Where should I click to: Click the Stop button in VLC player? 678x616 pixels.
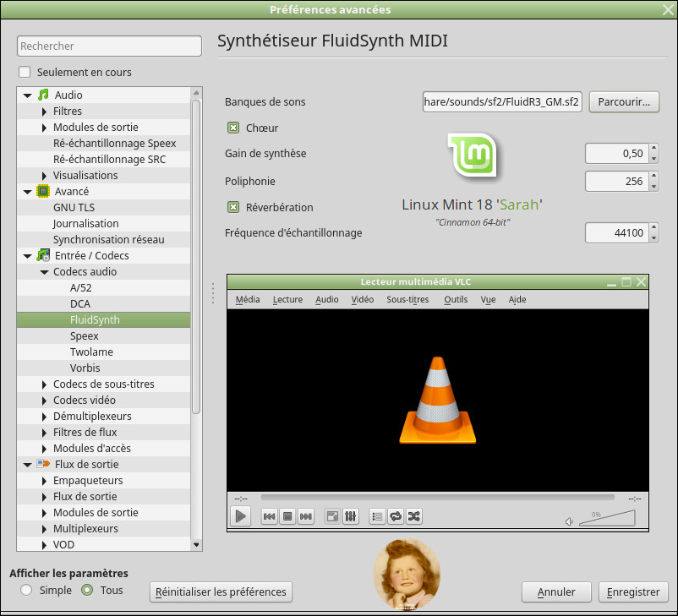point(287,516)
